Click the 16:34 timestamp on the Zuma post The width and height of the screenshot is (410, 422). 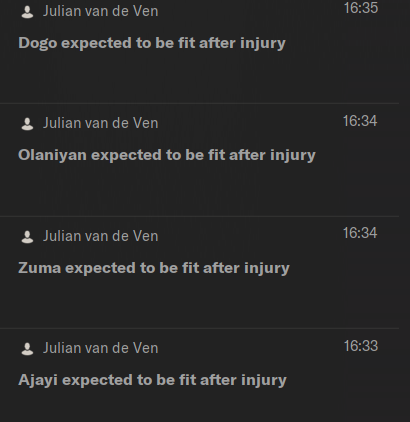click(x=360, y=233)
